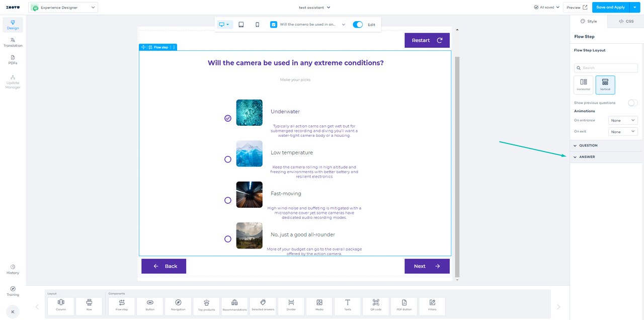The width and height of the screenshot is (644, 320).
Task: Open the On entrance animation dropdown
Action: pyautogui.click(x=623, y=120)
